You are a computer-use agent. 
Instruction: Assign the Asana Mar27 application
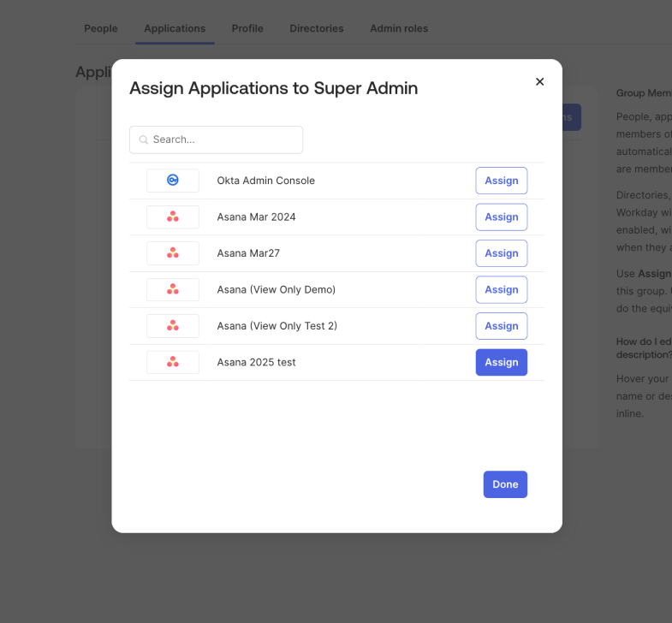point(501,253)
